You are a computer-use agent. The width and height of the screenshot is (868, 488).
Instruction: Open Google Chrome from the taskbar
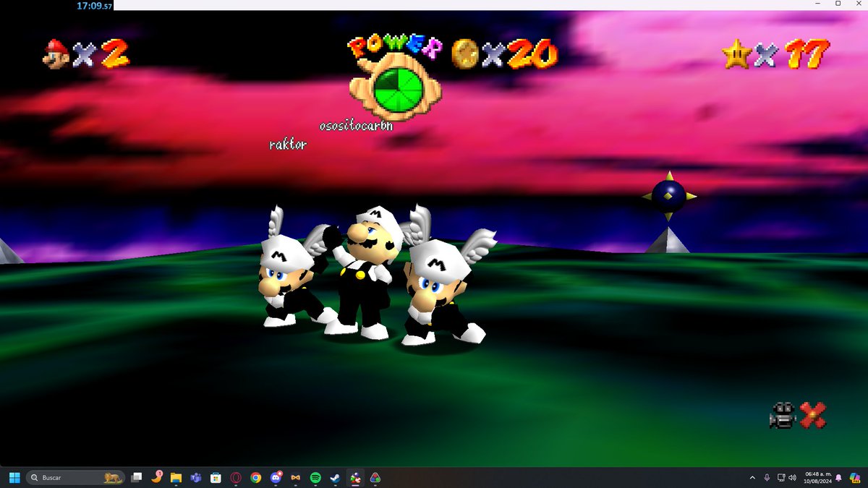(x=255, y=478)
